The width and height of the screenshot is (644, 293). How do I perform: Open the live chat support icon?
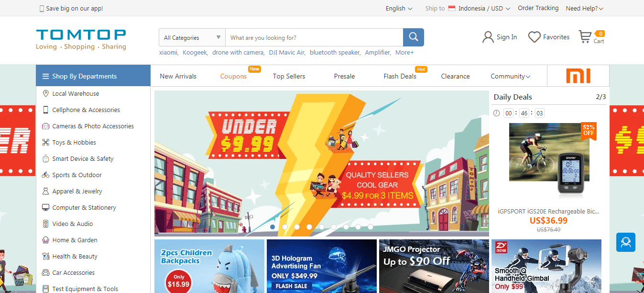pyautogui.click(x=625, y=242)
